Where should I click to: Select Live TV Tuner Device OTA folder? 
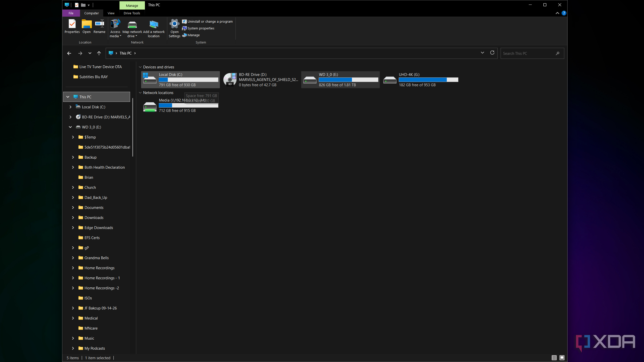click(97, 67)
